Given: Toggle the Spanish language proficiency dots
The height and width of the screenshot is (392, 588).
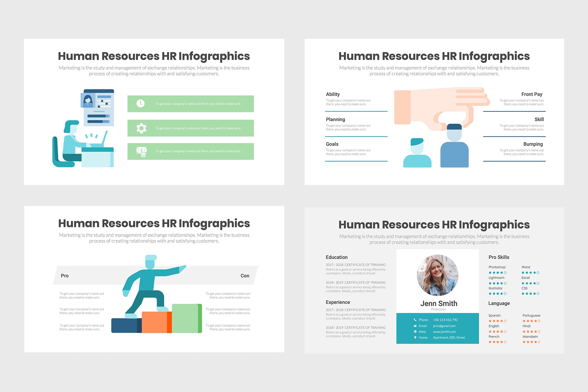Looking at the screenshot, I should pos(498,321).
